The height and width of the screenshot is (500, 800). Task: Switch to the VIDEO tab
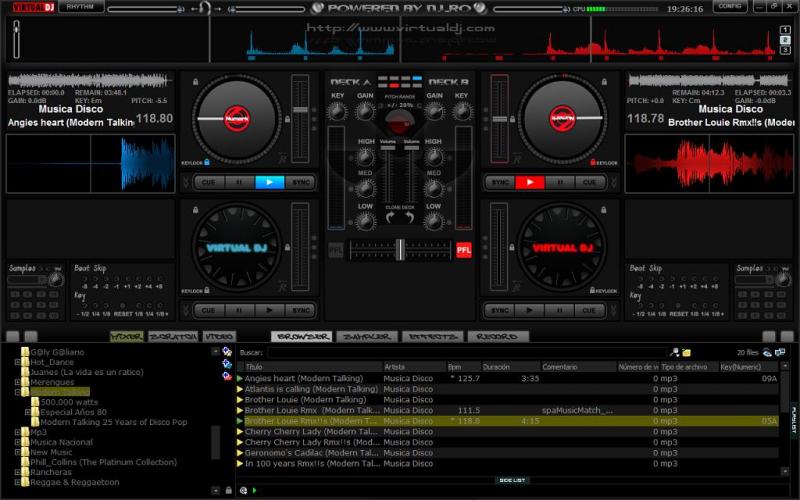point(219,337)
